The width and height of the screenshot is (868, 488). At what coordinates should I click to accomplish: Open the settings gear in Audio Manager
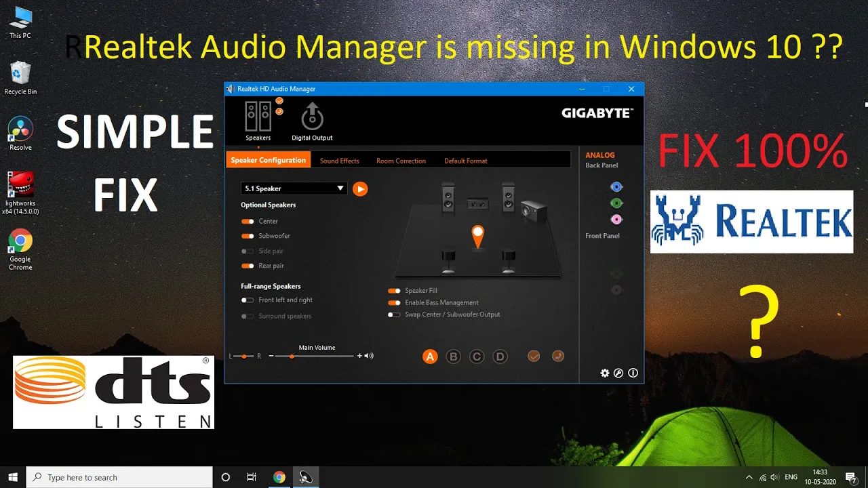605,373
